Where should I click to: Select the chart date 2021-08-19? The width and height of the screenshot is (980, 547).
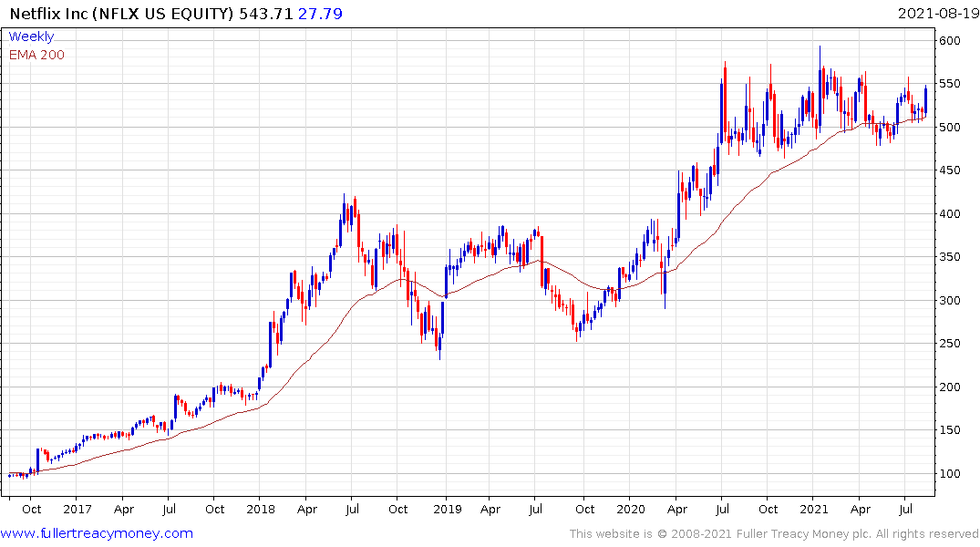pyautogui.click(x=938, y=14)
